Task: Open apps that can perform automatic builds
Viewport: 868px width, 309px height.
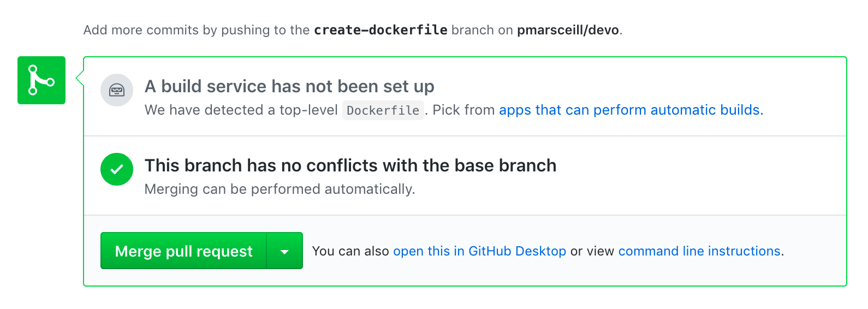Action: tap(631, 110)
